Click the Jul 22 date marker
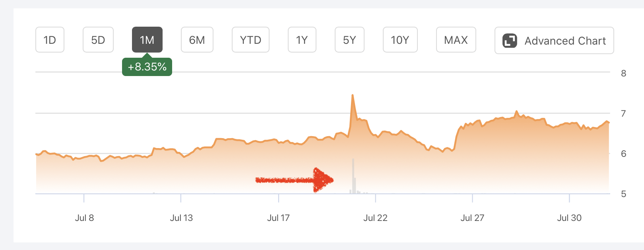This screenshot has height=250, width=644. 375,218
